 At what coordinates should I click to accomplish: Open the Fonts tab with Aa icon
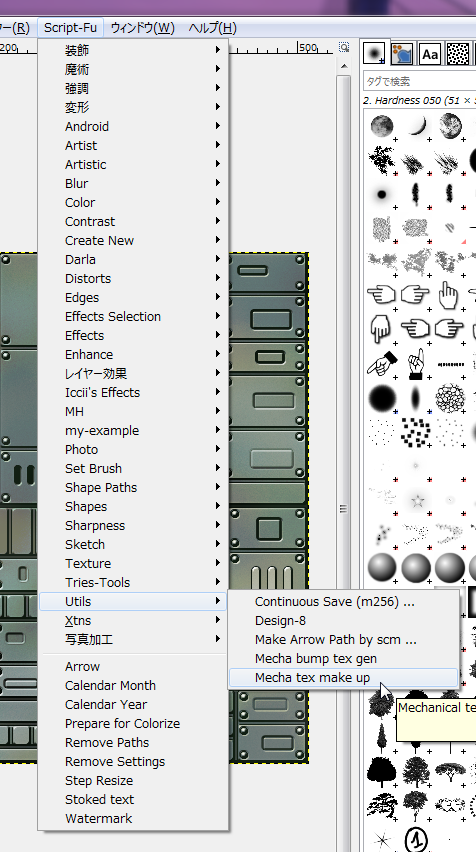click(x=430, y=54)
